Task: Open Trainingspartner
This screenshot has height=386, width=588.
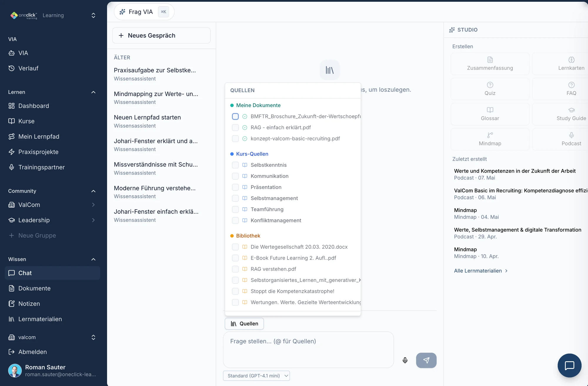Action: (x=52, y=167)
